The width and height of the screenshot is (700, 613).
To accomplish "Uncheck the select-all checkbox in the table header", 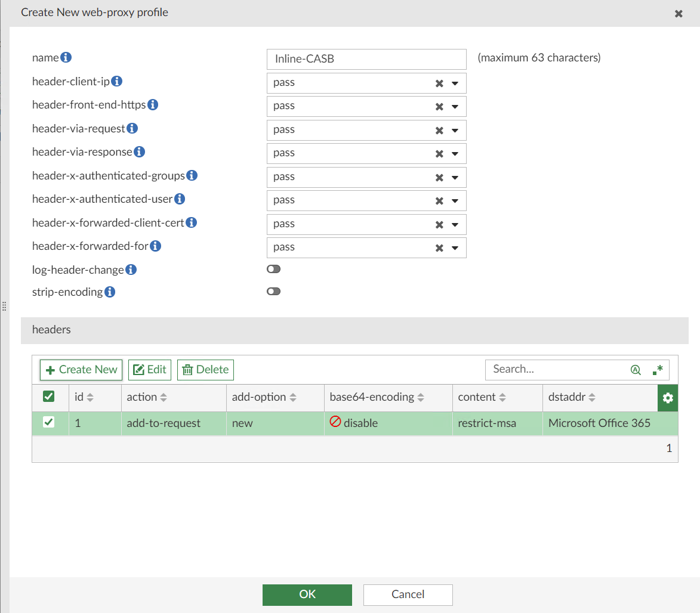I will [50, 397].
